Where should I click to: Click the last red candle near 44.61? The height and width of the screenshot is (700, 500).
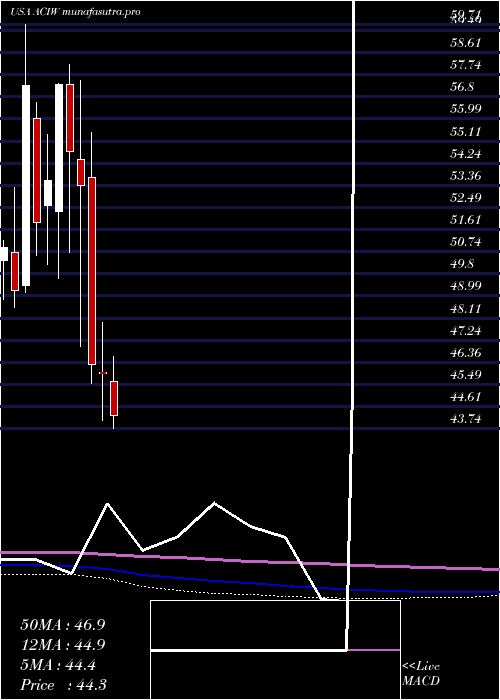(114, 398)
